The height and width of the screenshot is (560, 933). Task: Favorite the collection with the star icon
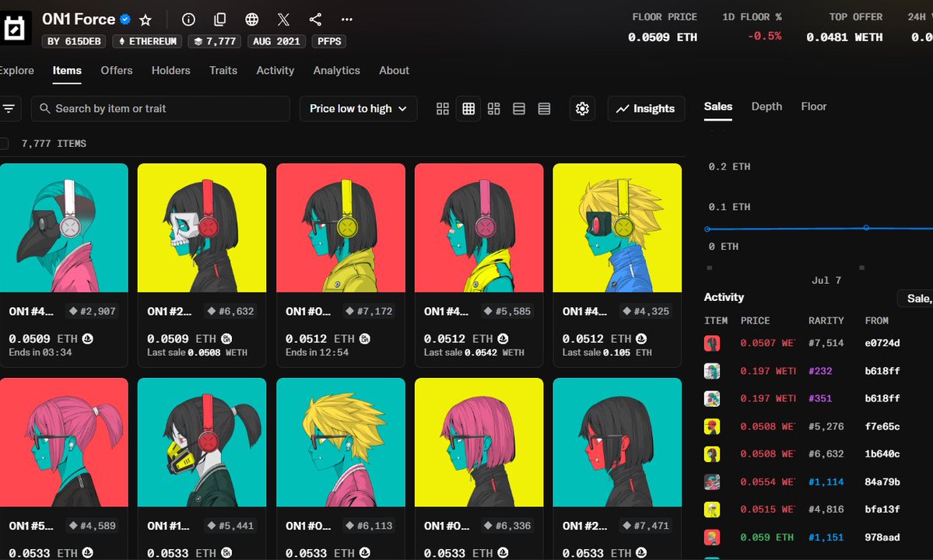click(x=146, y=20)
